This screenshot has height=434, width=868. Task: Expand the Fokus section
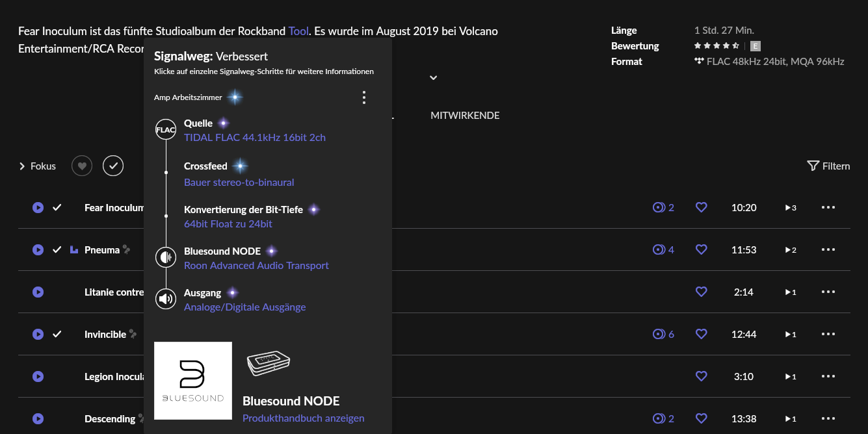[38, 166]
